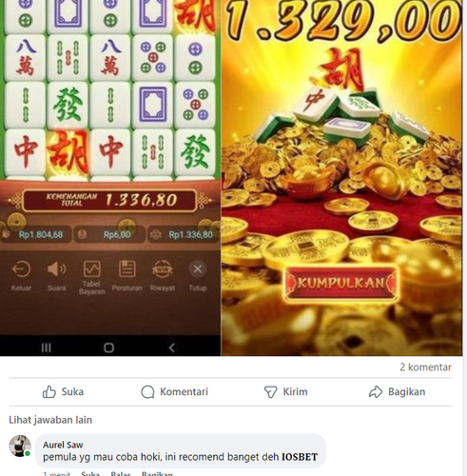Viewport: 467px width, 476px height.
Task: Click the KUMPULKAN collect button
Action: (341, 283)
